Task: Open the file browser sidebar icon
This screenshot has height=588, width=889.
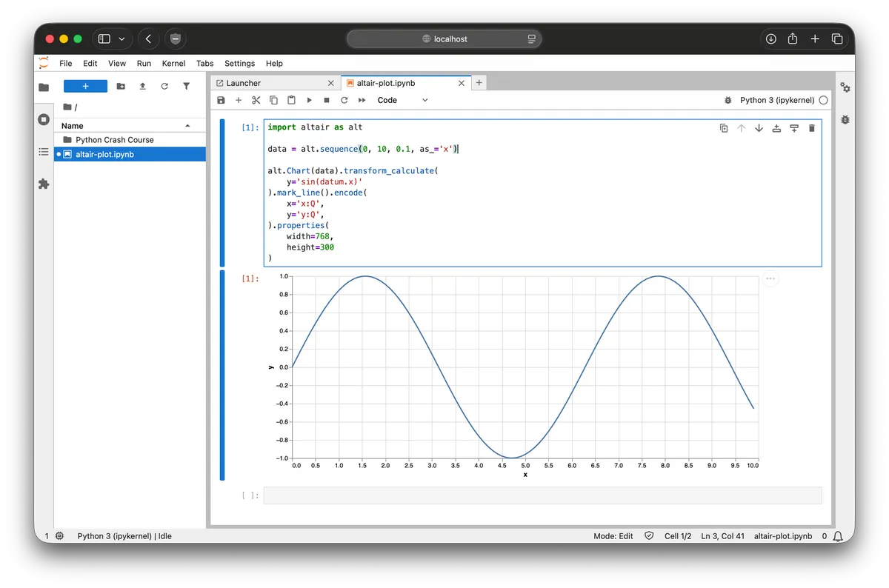Action: (x=44, y=87)
